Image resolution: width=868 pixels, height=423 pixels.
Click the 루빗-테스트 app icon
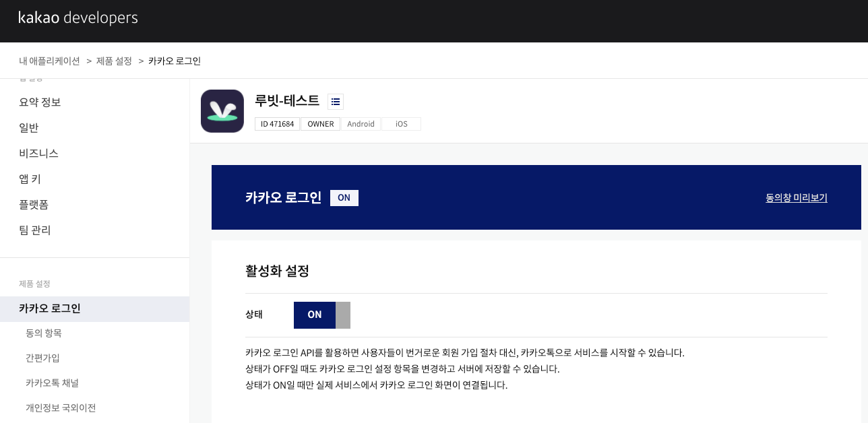(x=222, y=111)
